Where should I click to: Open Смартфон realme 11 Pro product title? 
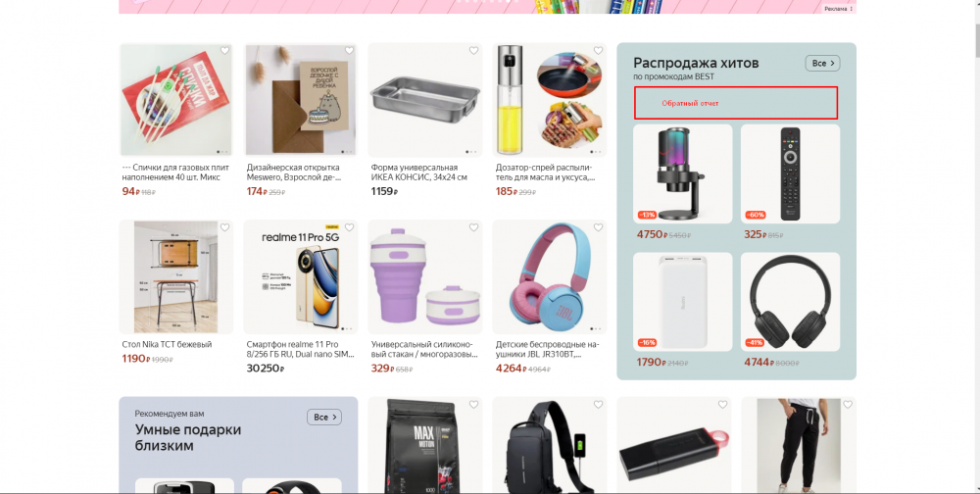[x=300, y=350]
